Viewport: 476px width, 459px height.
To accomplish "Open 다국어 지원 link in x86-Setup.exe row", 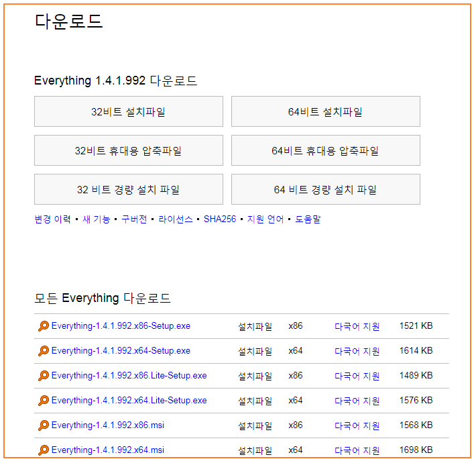I will (x=357, y=326).
